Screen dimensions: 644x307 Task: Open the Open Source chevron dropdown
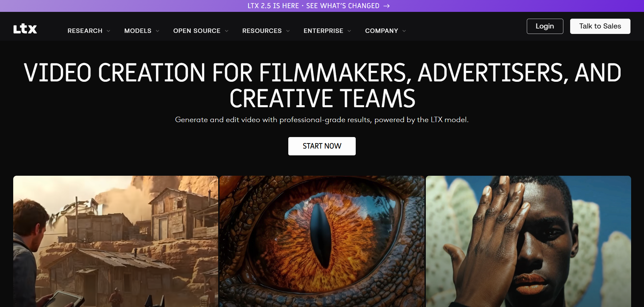point(227,31)
